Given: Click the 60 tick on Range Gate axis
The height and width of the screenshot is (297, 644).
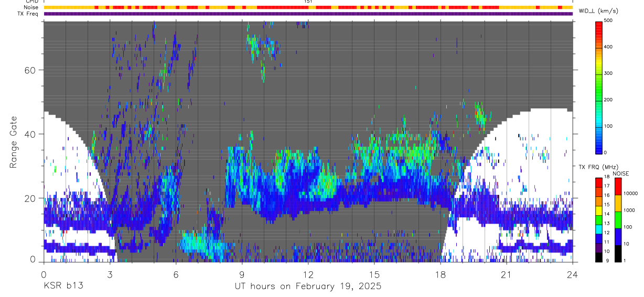Looking at the screenshot, I should point(31,70).
